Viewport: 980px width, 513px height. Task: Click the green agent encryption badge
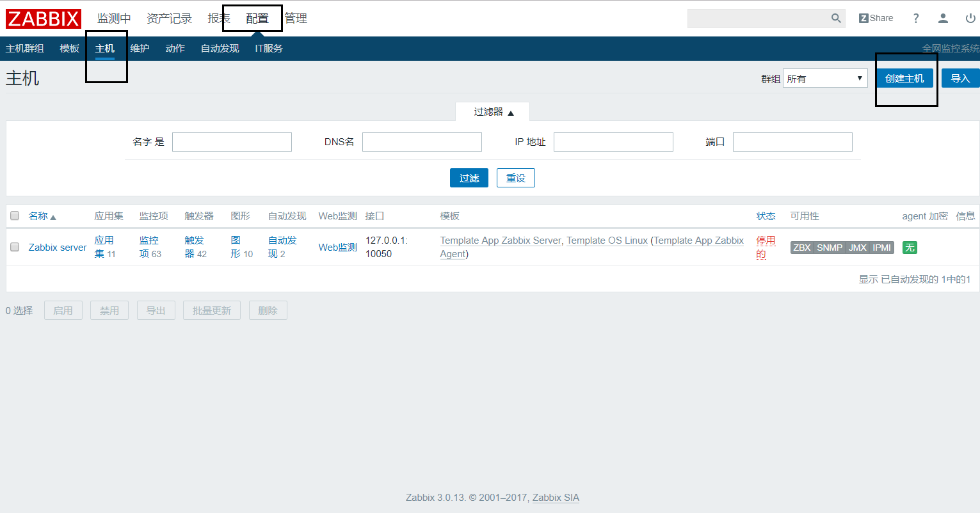(910, 248)
